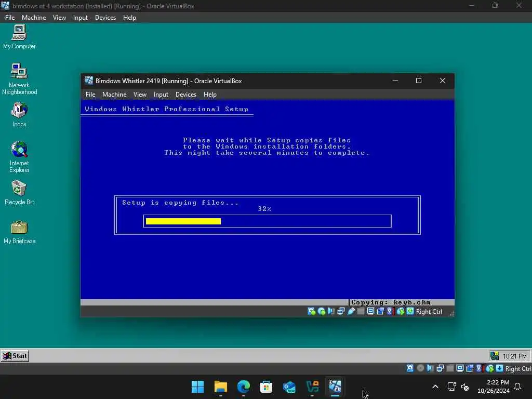Open Windows 11 Start menu
Screen dimensions: 532x399
[197, 387]
